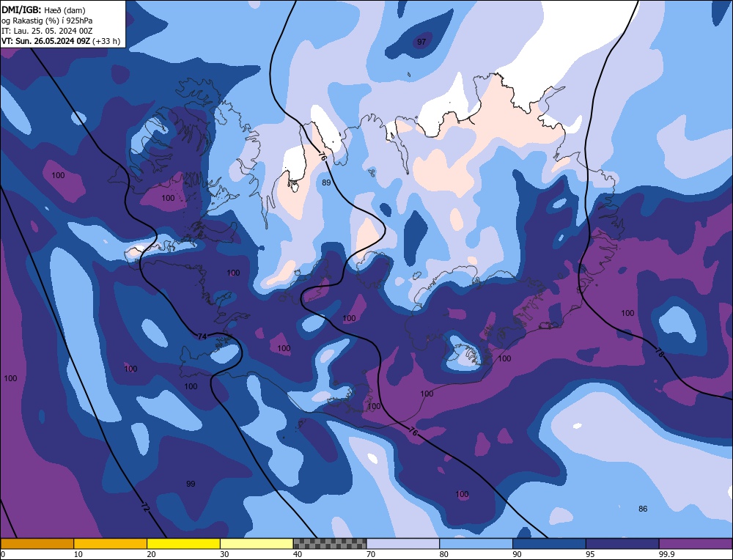
Task: Click the 'og Rakastig (%) í 925hPa' line
Action: coord(47,21)
